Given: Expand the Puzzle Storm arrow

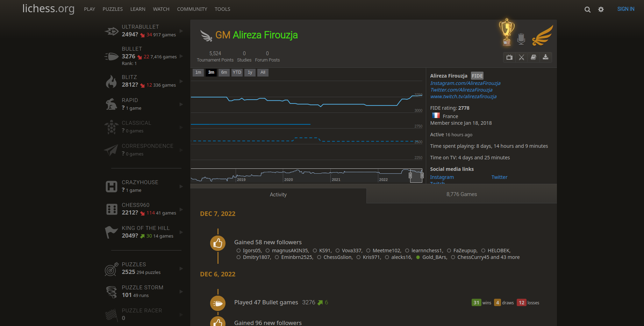Looking at the screenshot, I should (181, 292).
